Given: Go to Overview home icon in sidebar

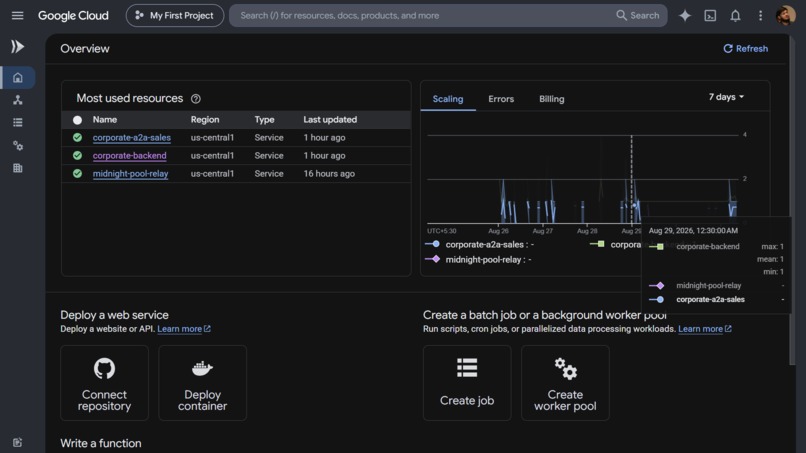Looking at the screenshot, I should tap(18, 78).
